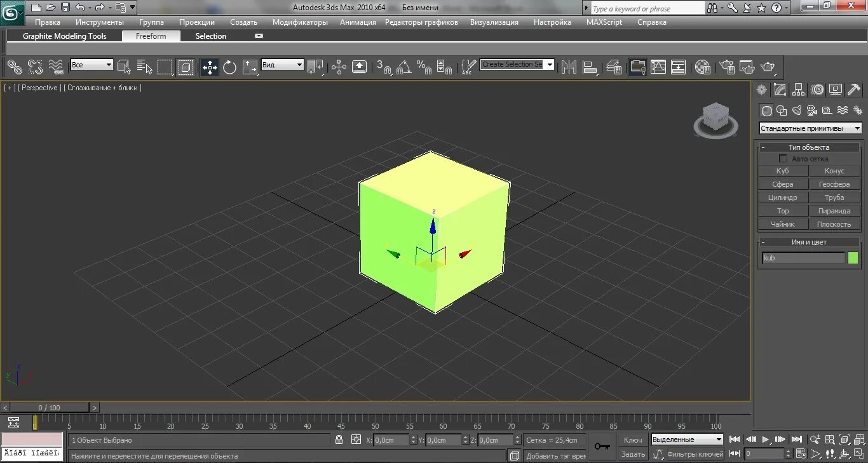The height and width of the screenshot is (463, 868).
Task: Click the Сфера object type button
Action: (783, 184)
